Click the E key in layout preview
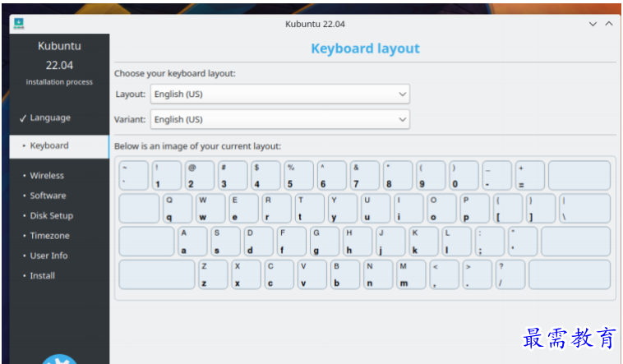This screenshot has height=364, width=623. click(243, 208)
